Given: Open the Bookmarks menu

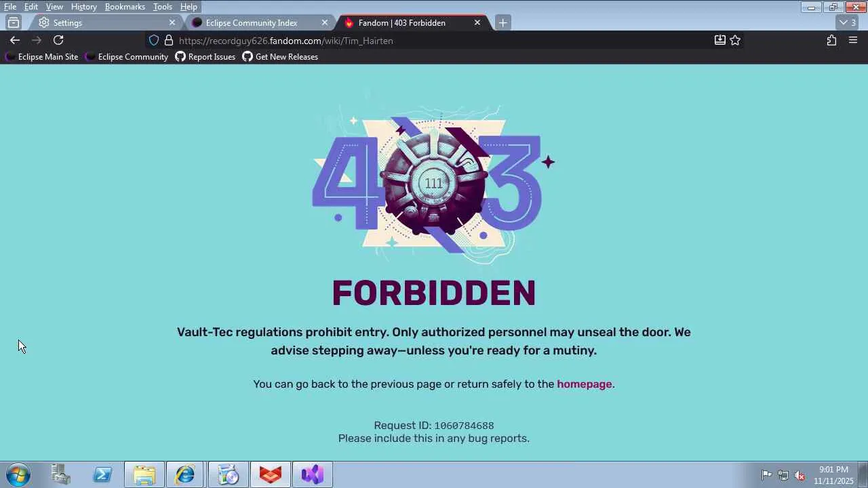Looking at the screenshot, I should pyautogui.click(x=125, y=7).
